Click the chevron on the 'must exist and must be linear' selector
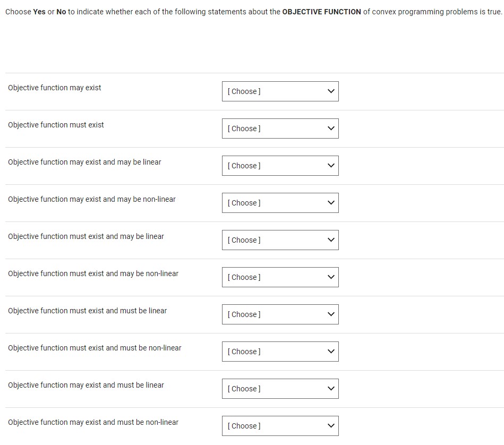The width and height of the screenshot is (504, 445). pyautogui.click(x=331, y=314)
